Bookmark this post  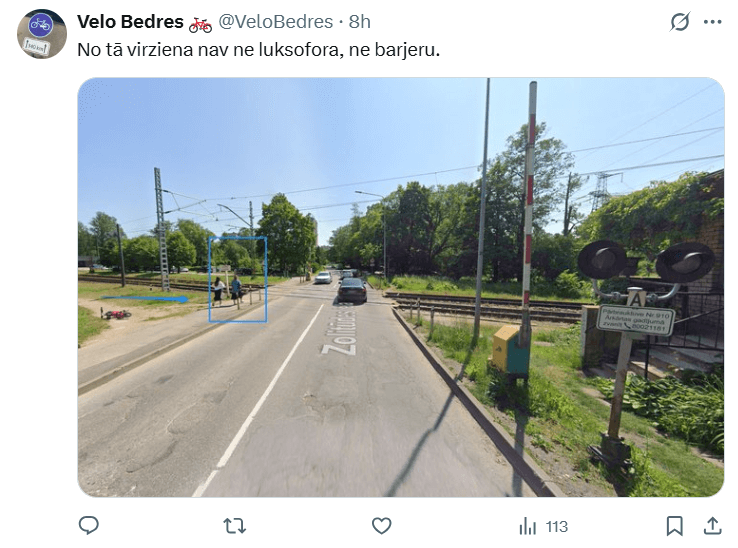point(674,526)
